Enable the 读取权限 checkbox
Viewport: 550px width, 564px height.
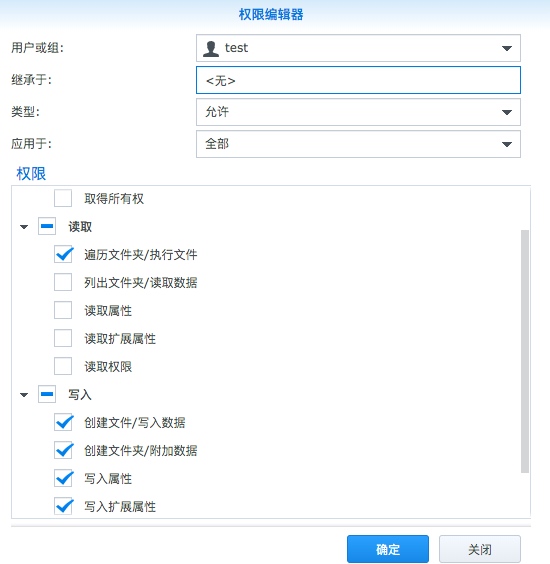point(63,366)
